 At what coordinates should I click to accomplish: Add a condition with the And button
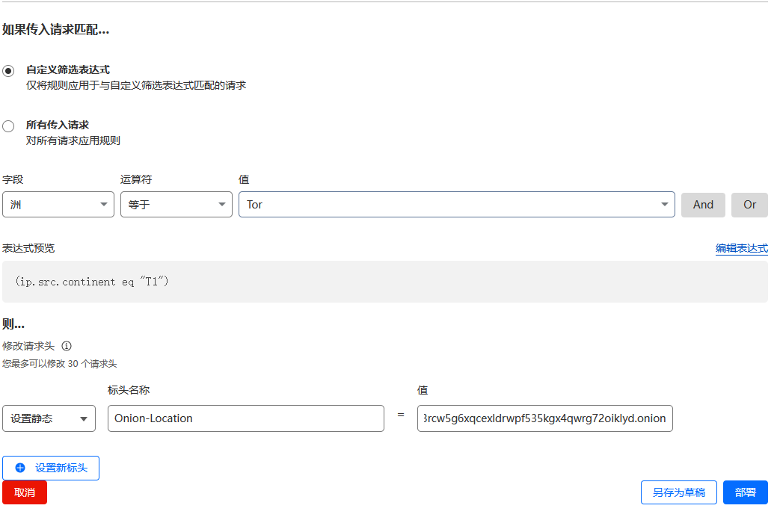click(703, 205)
